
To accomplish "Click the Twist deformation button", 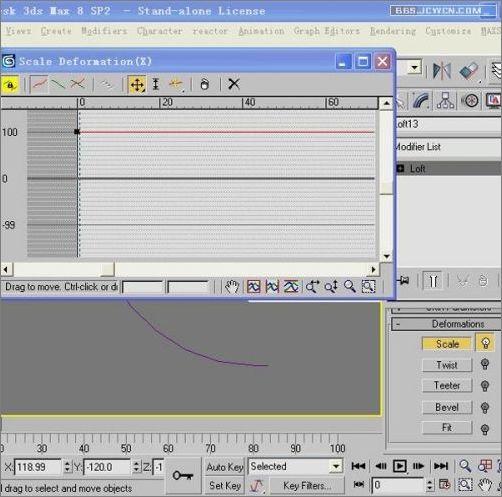I will click(447, 365).
